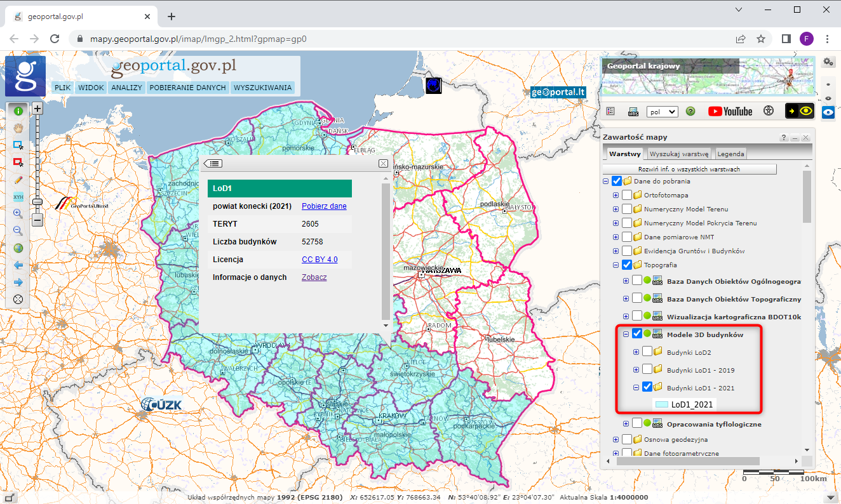841x504 pixels.
Task: Open the XYH coordinates tool
Action: 18,197
